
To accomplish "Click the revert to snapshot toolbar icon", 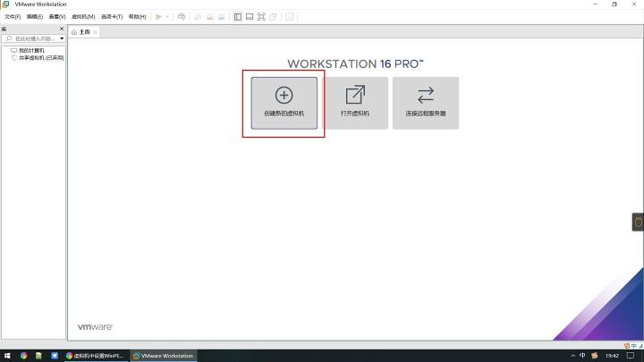I will point(210,17).
